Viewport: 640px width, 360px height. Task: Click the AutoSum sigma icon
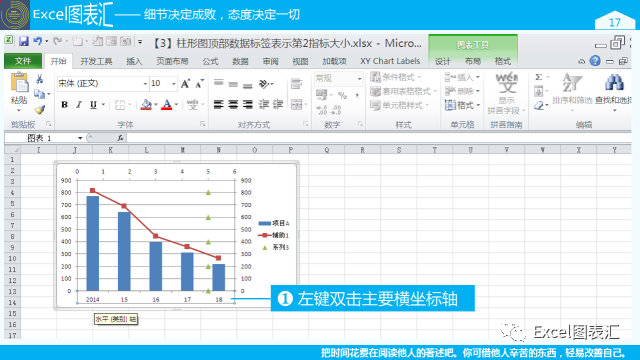[539, 77]
